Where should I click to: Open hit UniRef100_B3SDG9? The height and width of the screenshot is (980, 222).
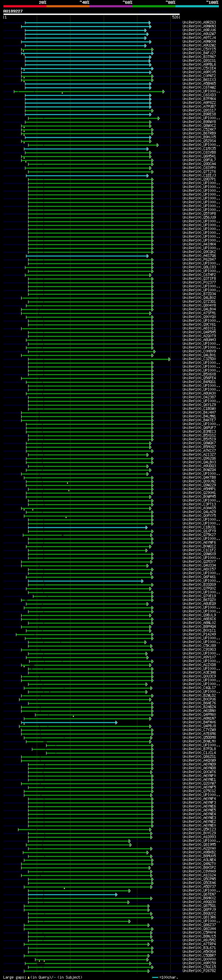pyautogui.click(x=199, y=585)
